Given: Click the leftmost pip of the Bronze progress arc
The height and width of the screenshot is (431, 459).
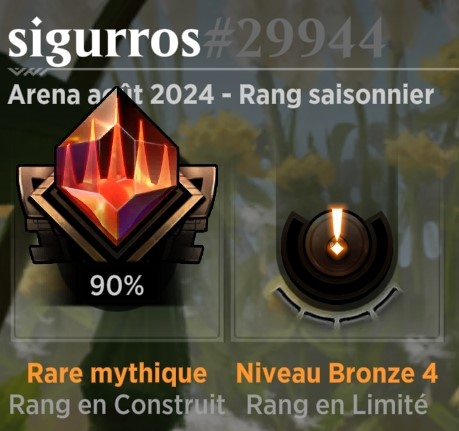Looking at the screenshot, I should (289, 299).
